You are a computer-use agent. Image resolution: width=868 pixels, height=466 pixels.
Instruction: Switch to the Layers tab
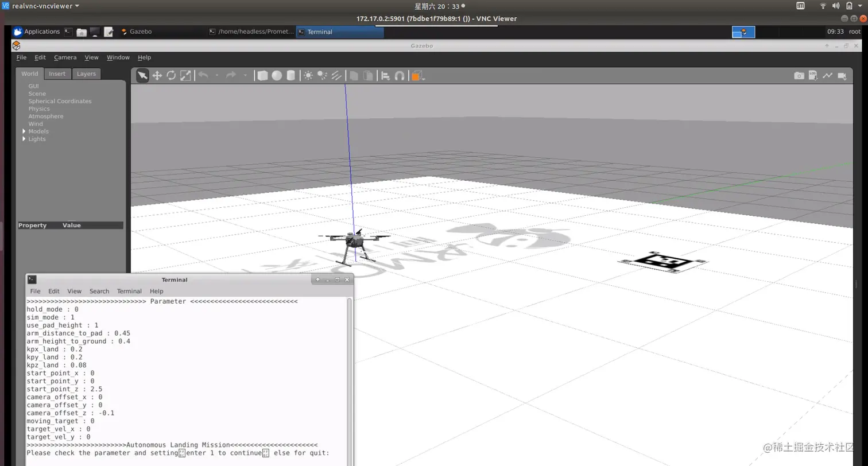coord(86,73)
